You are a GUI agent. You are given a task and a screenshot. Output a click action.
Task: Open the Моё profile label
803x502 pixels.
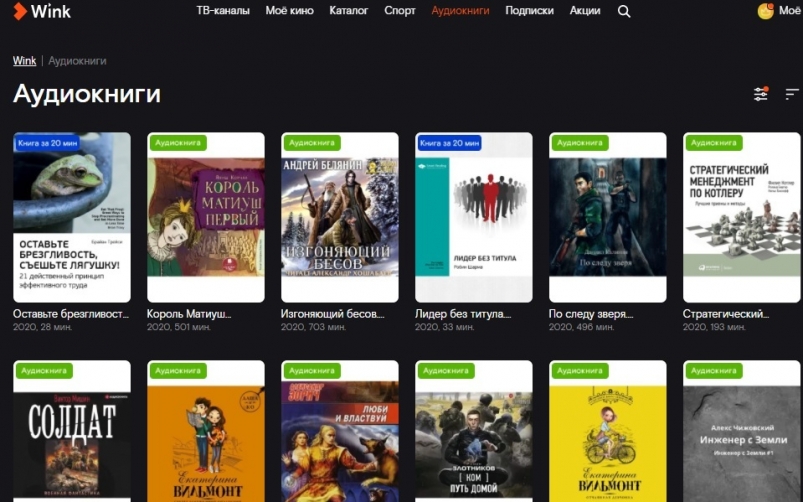tap(790, 11)
